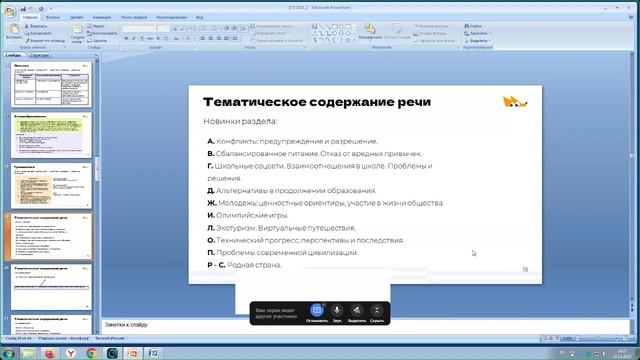Justify text in paragraph group
Viewport: 640px width, 360px height.
227,38
